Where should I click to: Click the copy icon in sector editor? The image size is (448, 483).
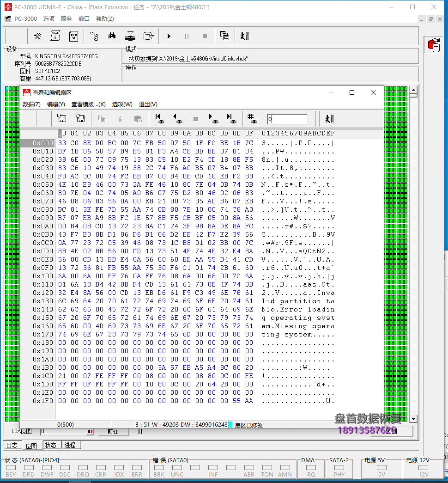tap(102, 118)
